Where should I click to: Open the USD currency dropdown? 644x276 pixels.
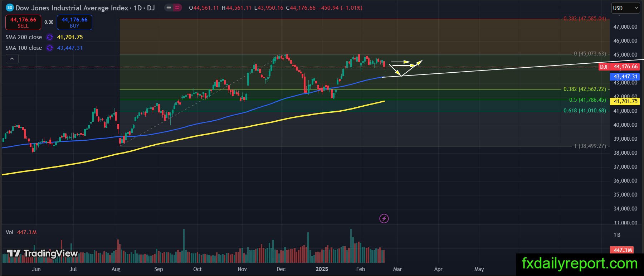coord(625,8)
